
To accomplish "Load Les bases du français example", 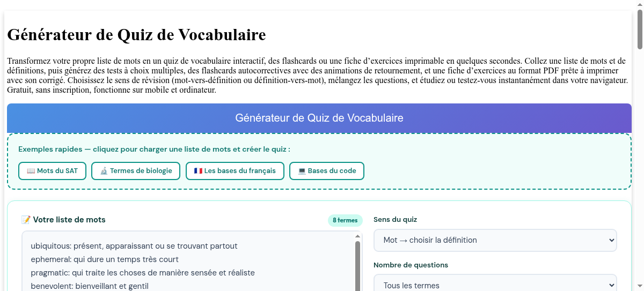I will (x=235, y=171).
